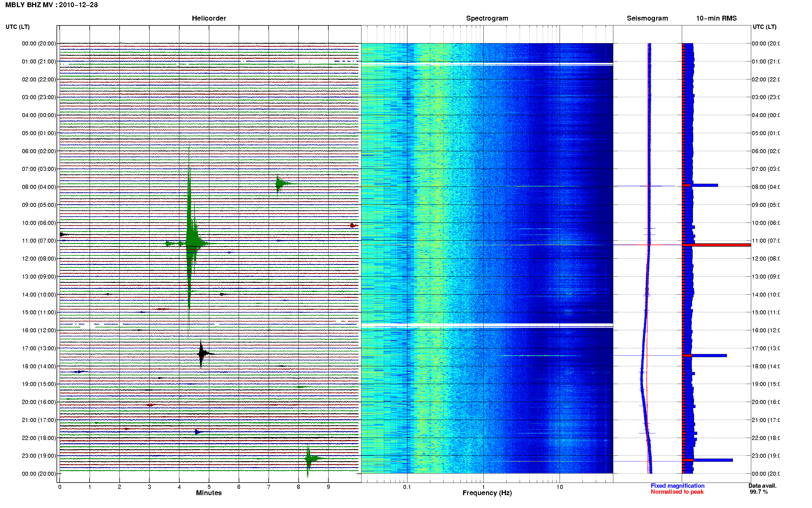Viewport: 812px width, 508px height.
Task: Click the left time label 06:00 (02:00)
Action: (x=39, y=151)
